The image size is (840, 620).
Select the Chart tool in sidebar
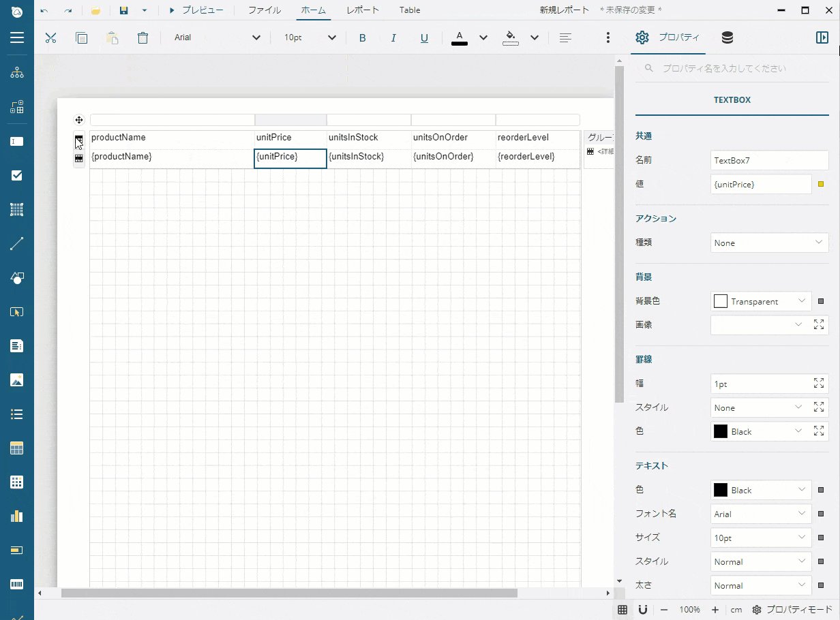pos(17,516)
